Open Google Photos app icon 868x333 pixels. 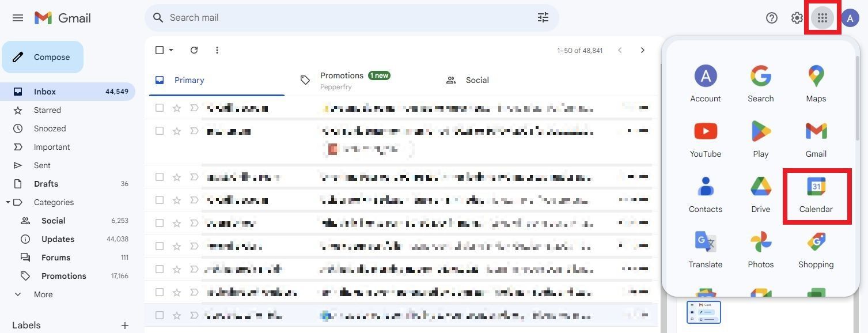pos(760,250)
